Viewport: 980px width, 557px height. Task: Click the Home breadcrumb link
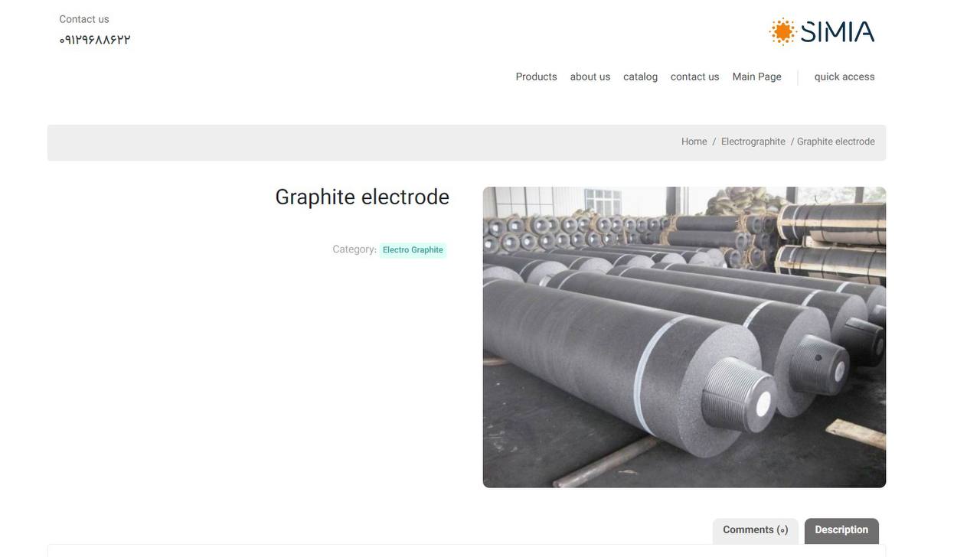(x=694, y=142)
